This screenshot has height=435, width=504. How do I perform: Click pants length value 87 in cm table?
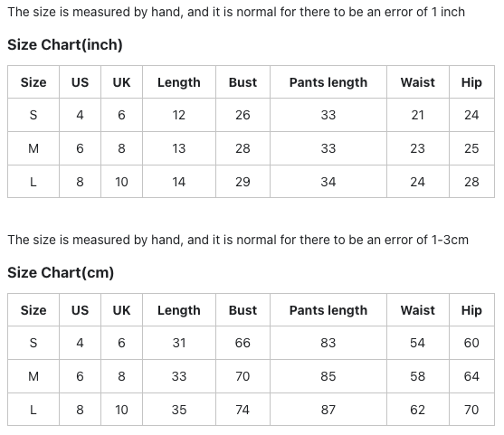(x=328, y=410)
